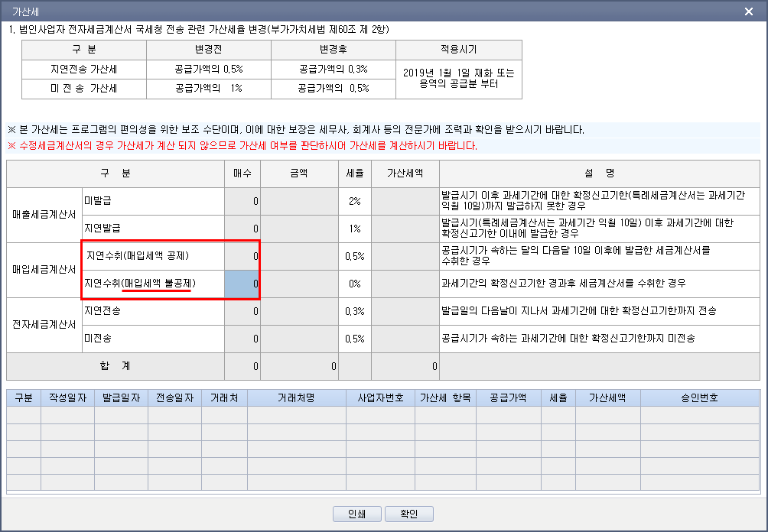Click the 거래처 column header
This screenshot has height=532, width=768.
(x=224, y=398)
